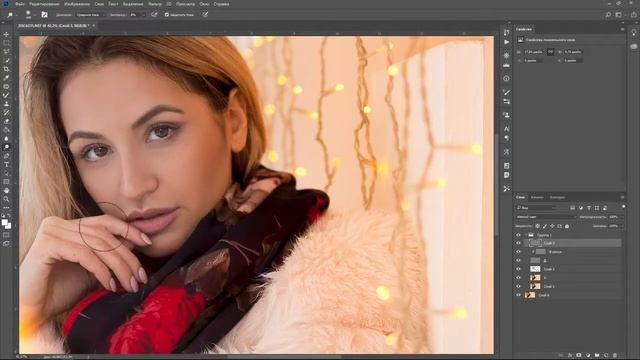This screenshot has width=640, height=360.
Task: Enable airbrush mode in options bar
Action: pyautogui.click(x=154, y=14)
